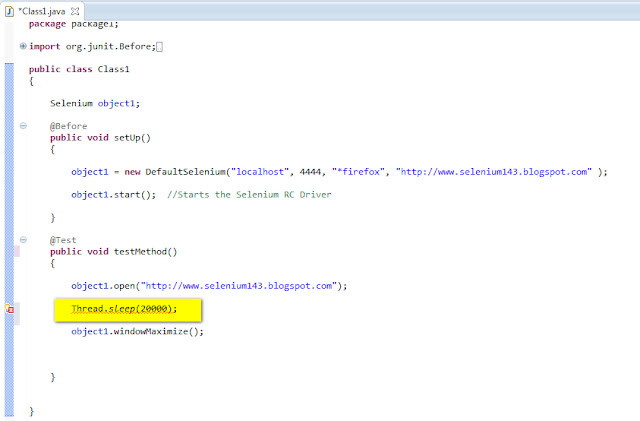Click the Java file icon on tab
This screenshot has width=640, height=421.
tap(9, 11)
